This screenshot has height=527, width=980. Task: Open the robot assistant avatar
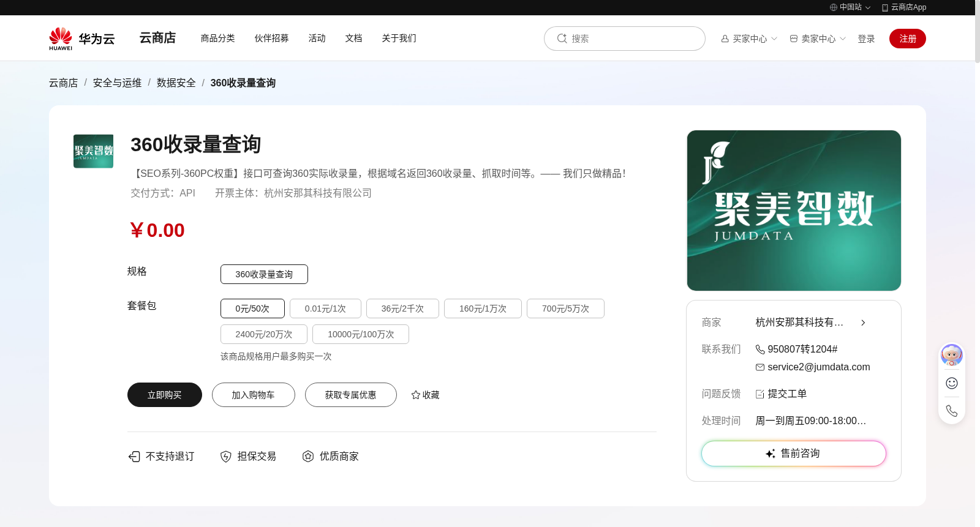(952, 355)
